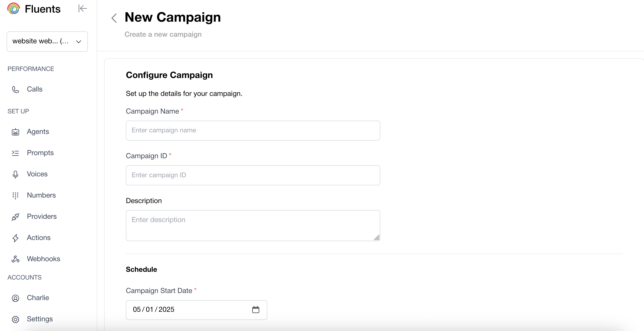
Task: Click the microphone icon beside Voices
Action: pos(15,174)
